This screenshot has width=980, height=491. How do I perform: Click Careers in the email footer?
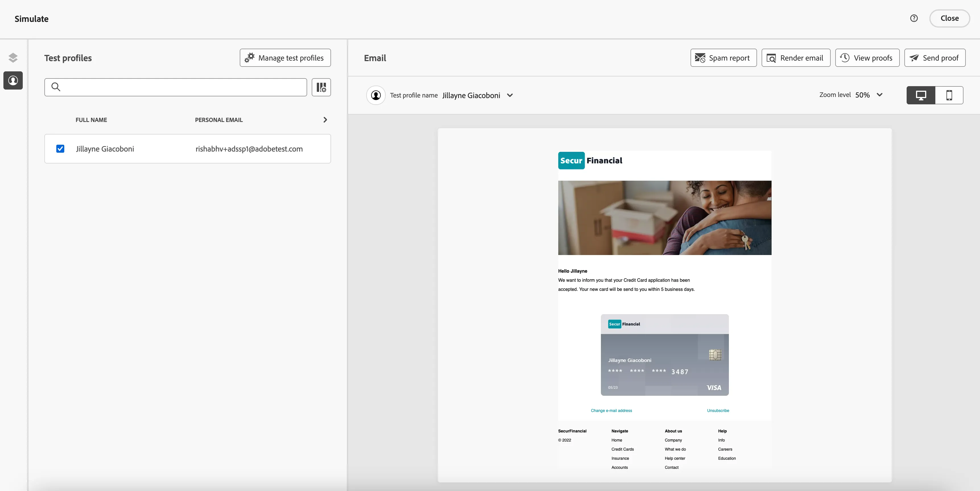coord(725,449)
